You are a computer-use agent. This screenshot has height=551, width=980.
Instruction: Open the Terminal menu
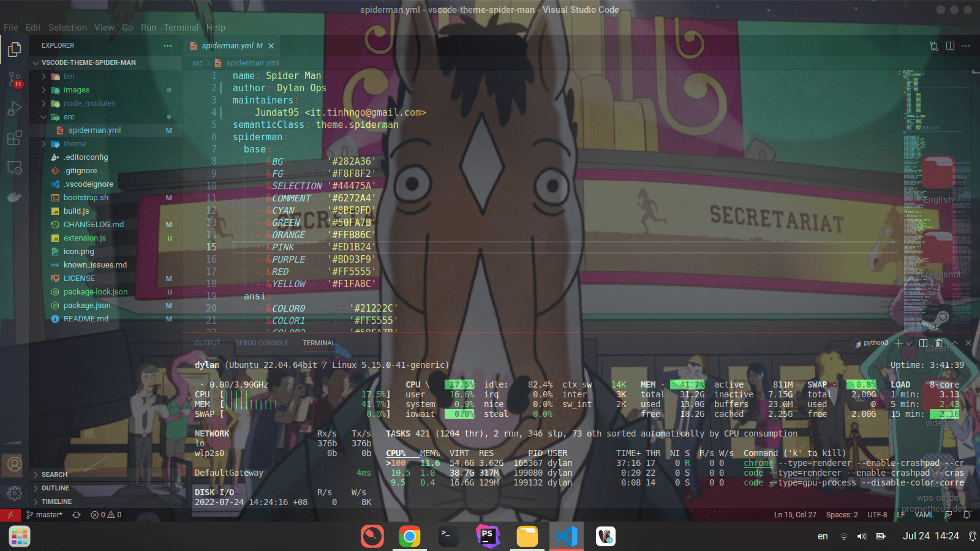(x=181, y=28)
